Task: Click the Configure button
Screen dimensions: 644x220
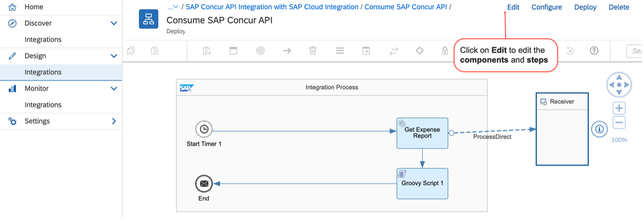Action: (547, 7)
